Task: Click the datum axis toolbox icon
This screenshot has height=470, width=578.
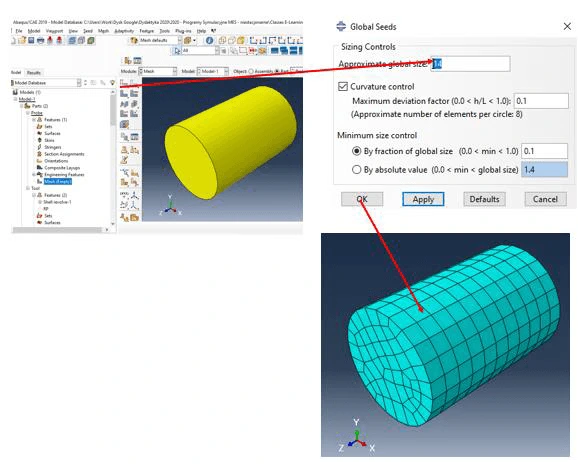Action: click(135, 195)
